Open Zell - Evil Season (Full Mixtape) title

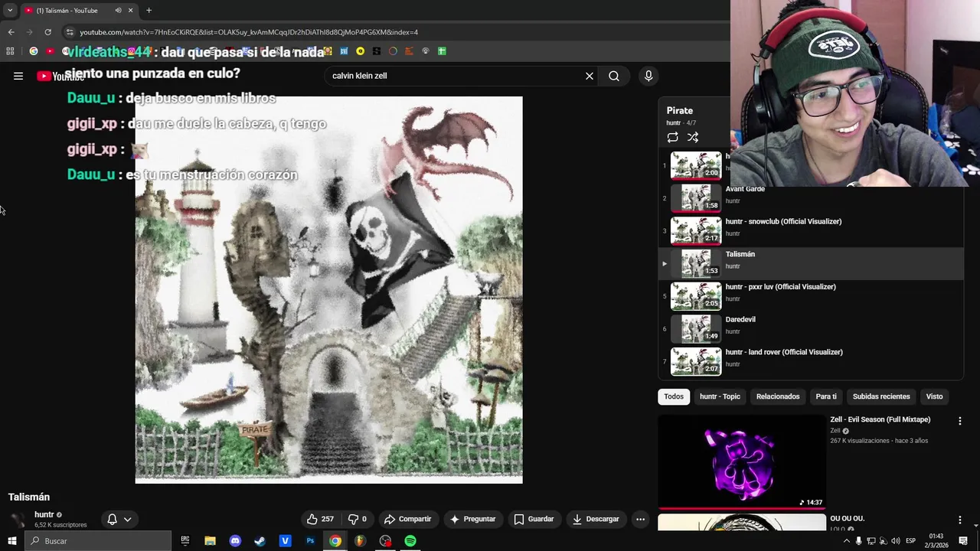pyautogui.click(x=880, y=419)
